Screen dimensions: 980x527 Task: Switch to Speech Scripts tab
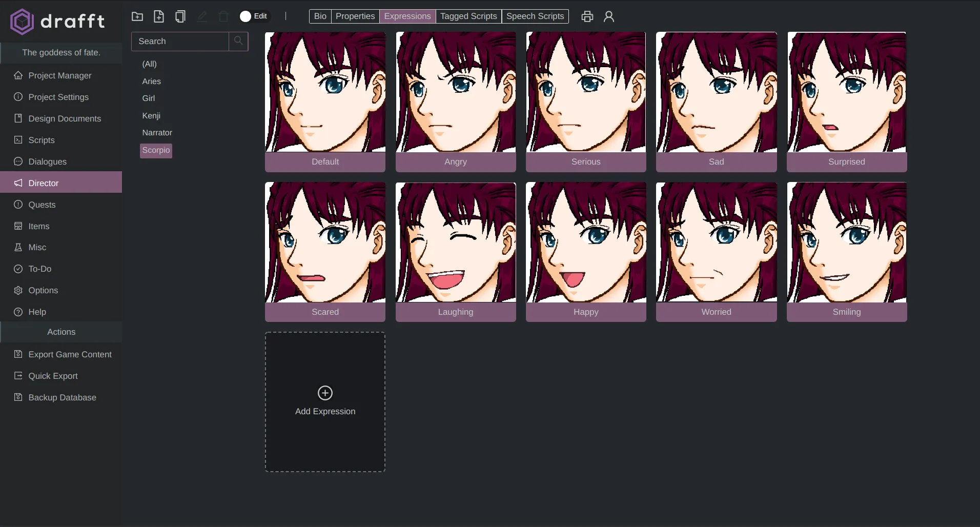tap(535, 16)
